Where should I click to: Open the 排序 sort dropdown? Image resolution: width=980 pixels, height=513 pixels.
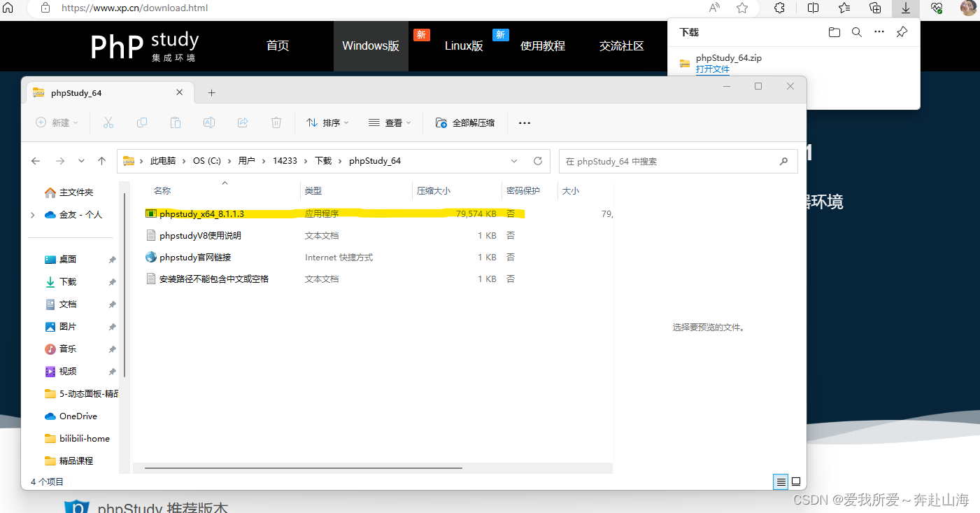click(x=327, y=122)
